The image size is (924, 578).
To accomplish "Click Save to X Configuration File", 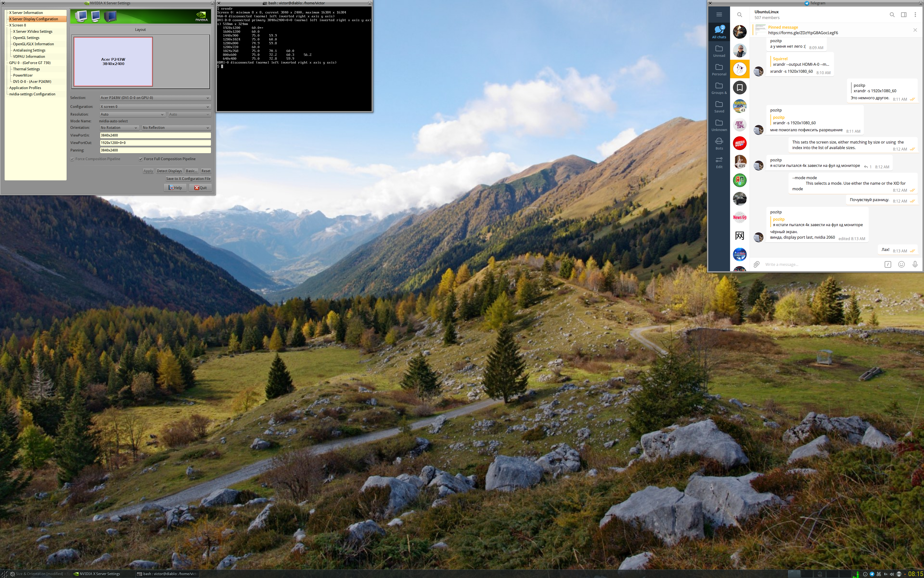I will pos(188,178).
